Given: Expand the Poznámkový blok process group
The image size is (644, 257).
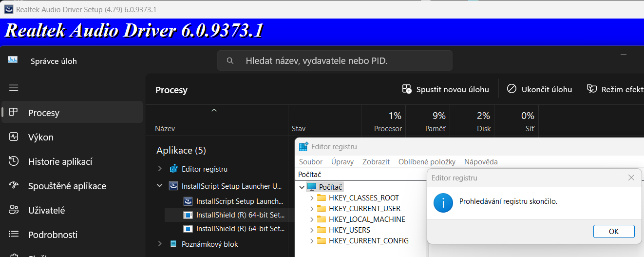Looking at the screenshot, I should pos(159,244).
